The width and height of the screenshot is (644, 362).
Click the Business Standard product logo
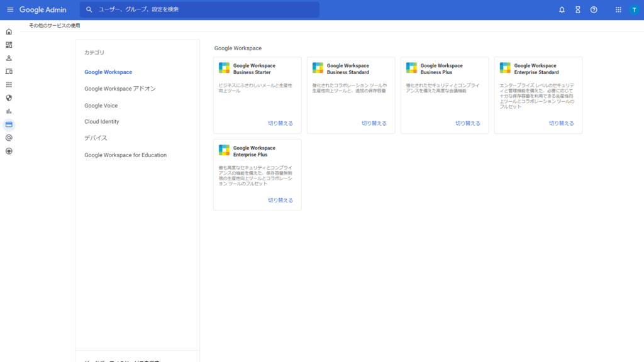click(318, 68)
